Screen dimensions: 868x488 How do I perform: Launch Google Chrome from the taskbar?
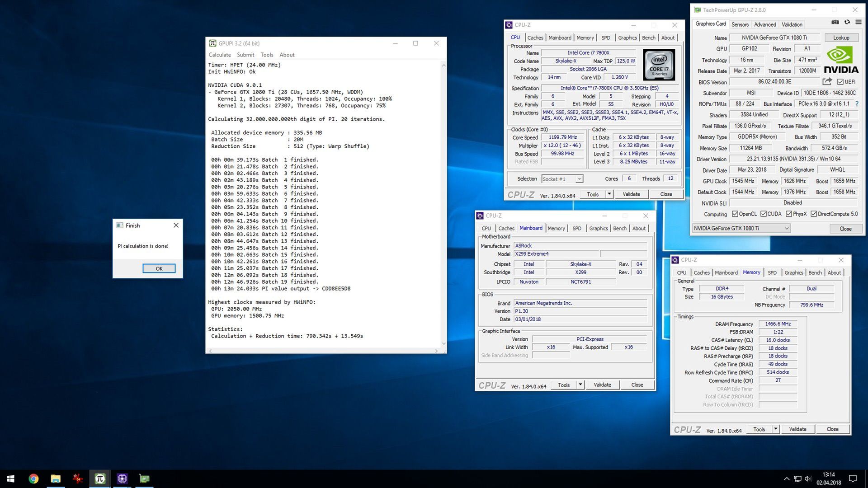pos(33,479)
